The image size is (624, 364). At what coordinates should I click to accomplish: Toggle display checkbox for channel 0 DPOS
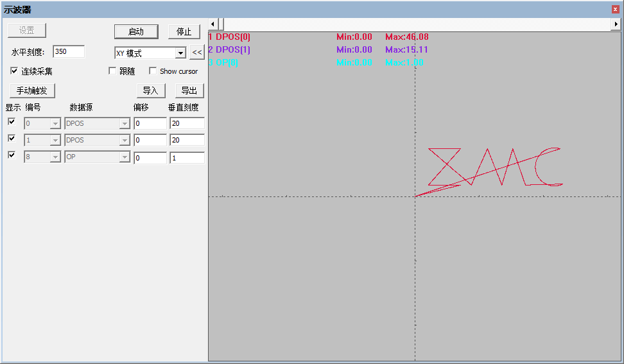[x=12, y=122]
